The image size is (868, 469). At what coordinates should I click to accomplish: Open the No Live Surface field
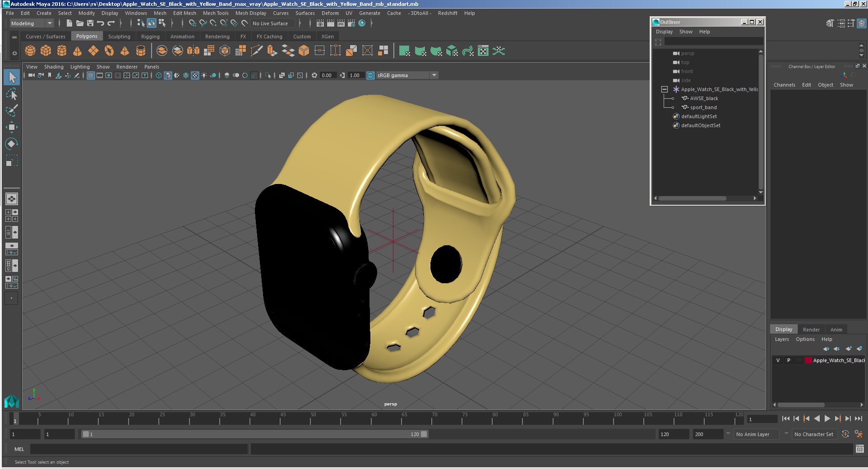point(273,23)
